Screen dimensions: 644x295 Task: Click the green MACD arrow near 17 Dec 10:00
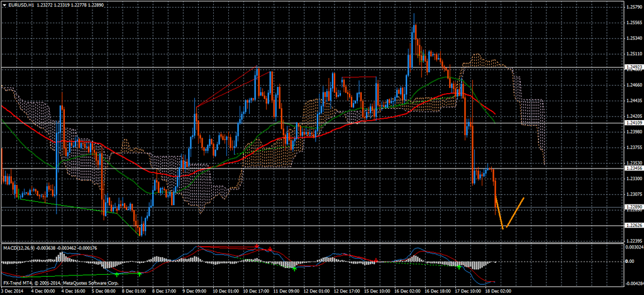pyautogui.click(x=460, y=268)
